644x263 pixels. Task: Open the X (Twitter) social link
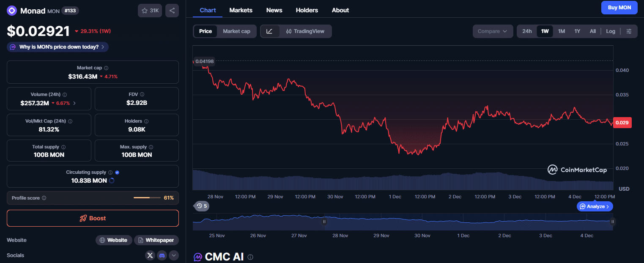pos(150,255)
